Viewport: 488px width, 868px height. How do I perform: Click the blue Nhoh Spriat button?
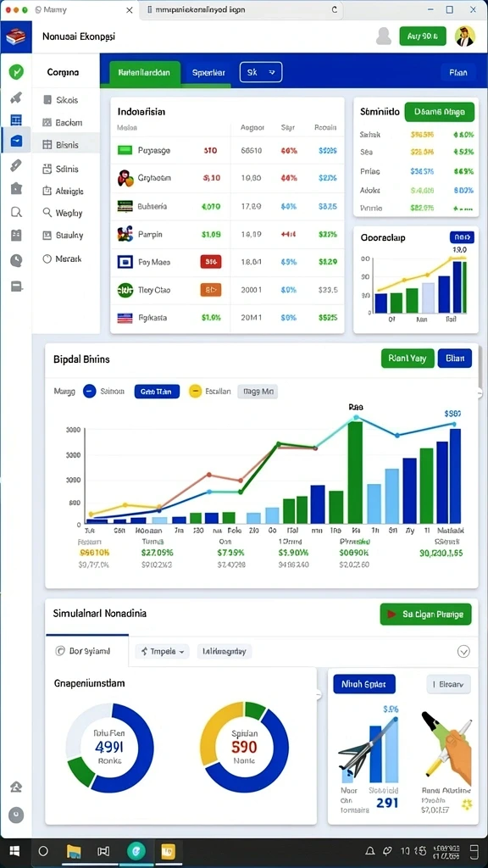(364, 684)
